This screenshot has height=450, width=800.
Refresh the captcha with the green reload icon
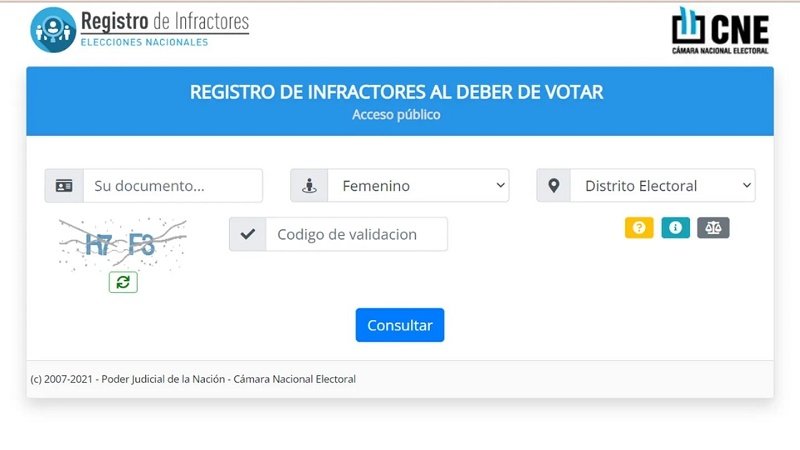[x=123, y=282]
